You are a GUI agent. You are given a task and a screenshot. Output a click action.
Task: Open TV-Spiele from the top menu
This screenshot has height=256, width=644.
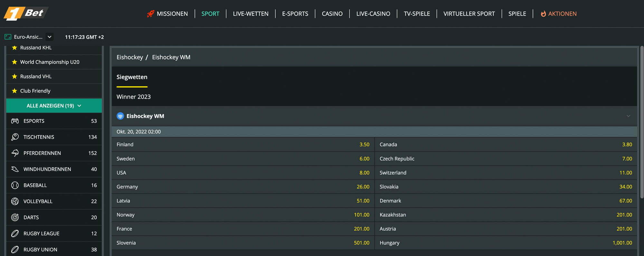(417, 14)
